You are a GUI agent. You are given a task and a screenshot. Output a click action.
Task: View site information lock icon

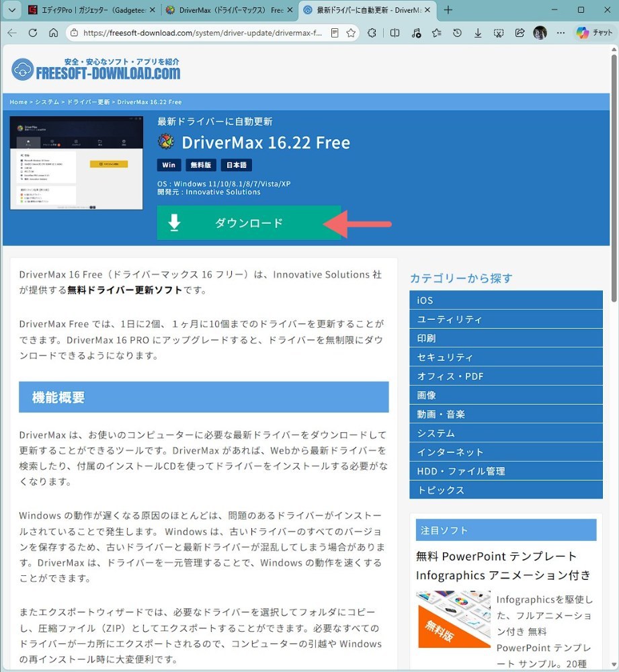tap(74, 33)
